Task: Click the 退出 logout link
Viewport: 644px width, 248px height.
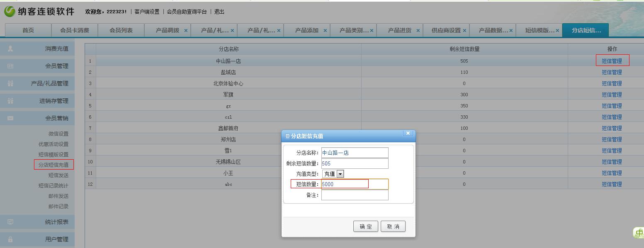Action: click(x=219, y=12)
